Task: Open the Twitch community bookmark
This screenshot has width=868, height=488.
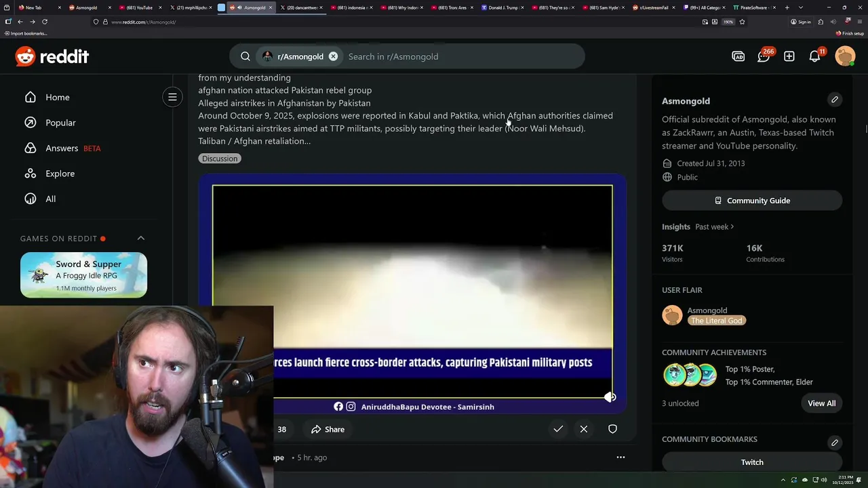Action: (x=752, y=462)
